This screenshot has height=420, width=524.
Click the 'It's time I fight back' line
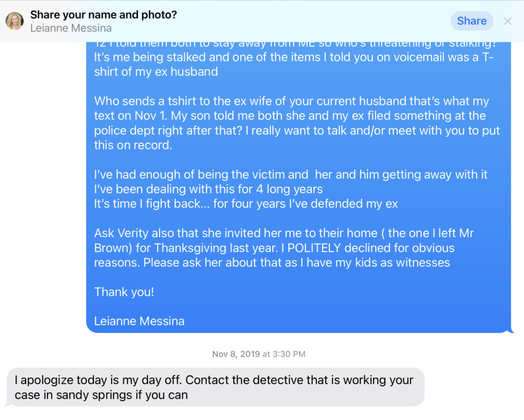[246, 204]
